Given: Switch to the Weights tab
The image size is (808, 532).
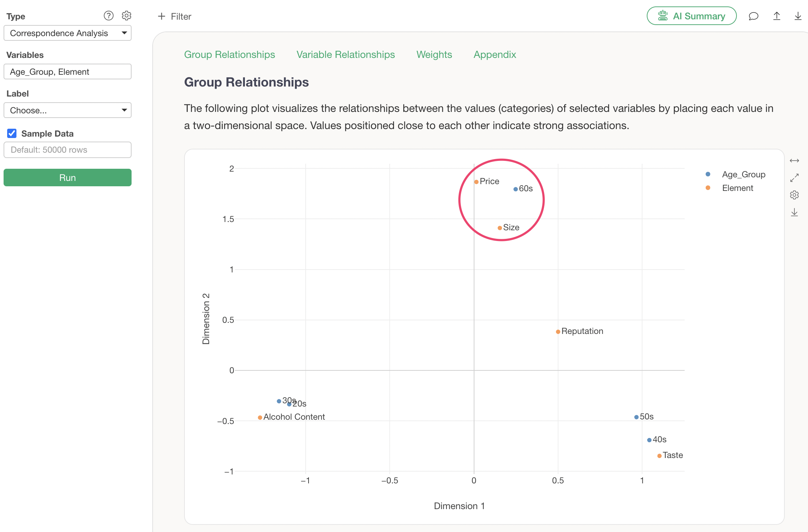Looking at the screenshot, I should pyautogui.click(x=434, y=55).
